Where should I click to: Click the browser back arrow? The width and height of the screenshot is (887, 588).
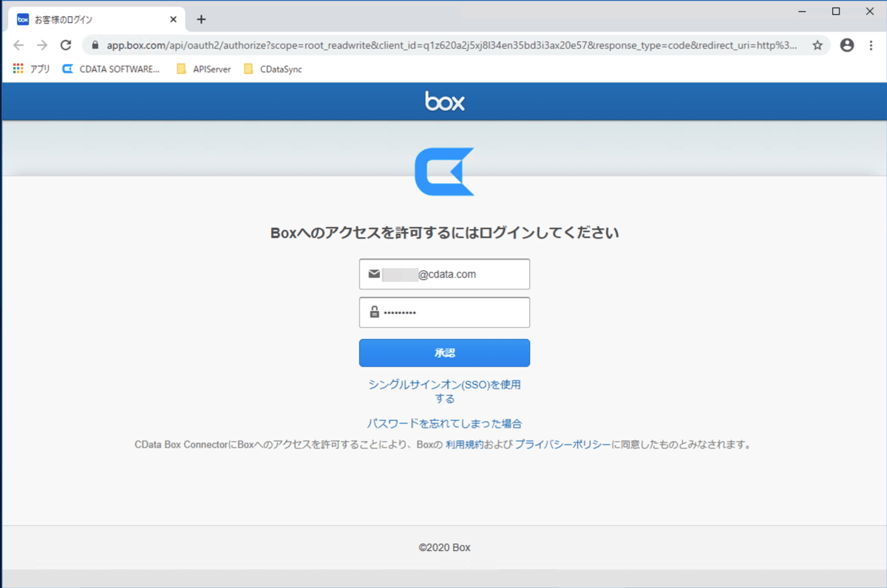click(x=18, y=45)
